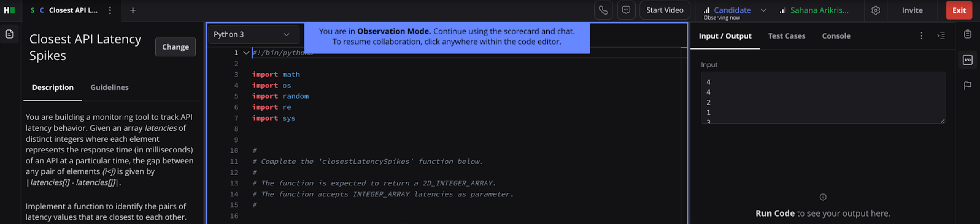The height and width of the screenshot is (224, 980).
Task: Open the question document sidebar icon
Action: point(10,34)
